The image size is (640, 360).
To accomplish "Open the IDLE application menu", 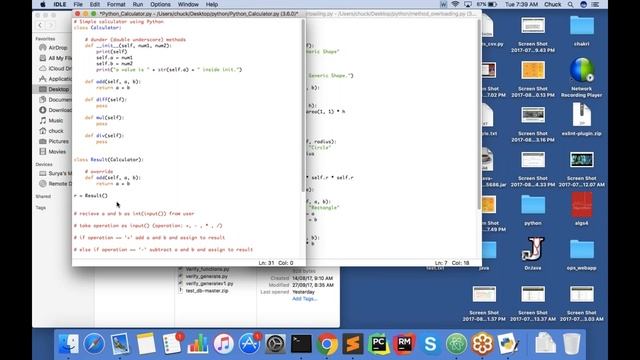I will click(x=60, y=4).
